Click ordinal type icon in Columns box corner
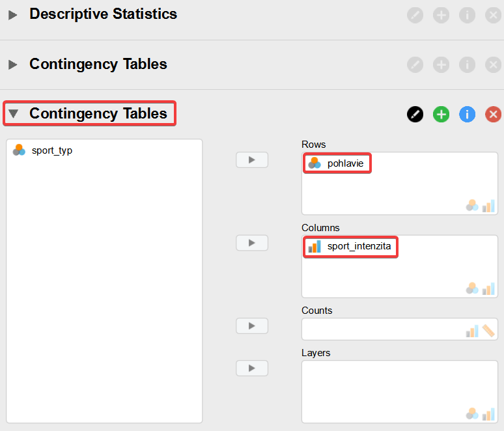504x431 pixels. (x=488, y=288)
